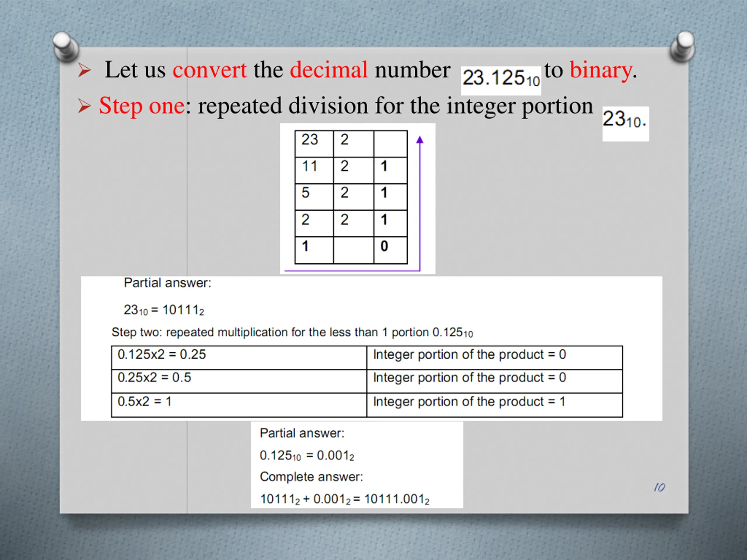The height and width of the screenshot is (560, 747).
Task: Click the 'Complete answer:' label
Action: 311,477
